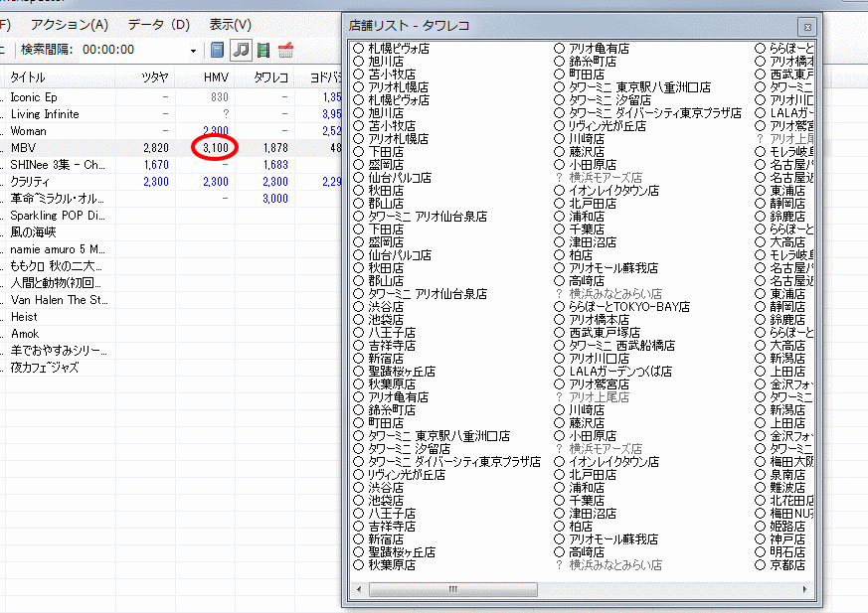868x613 pixels.
Task: Select the Living Infinite title row
Action: pos(45,114)
